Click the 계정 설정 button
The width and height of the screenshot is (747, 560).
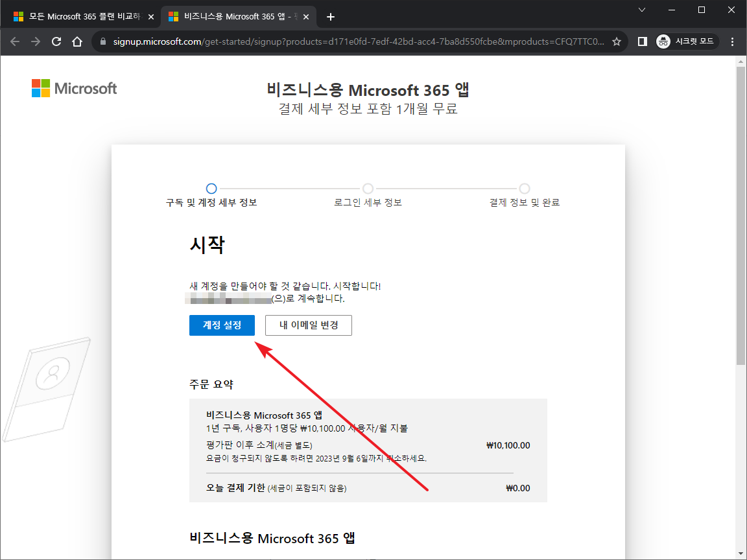pos(222,325)
